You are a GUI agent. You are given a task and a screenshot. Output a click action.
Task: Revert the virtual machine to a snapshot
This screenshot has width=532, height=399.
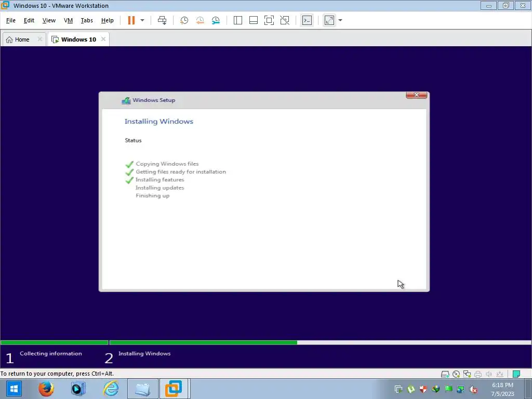coord(200,20)
